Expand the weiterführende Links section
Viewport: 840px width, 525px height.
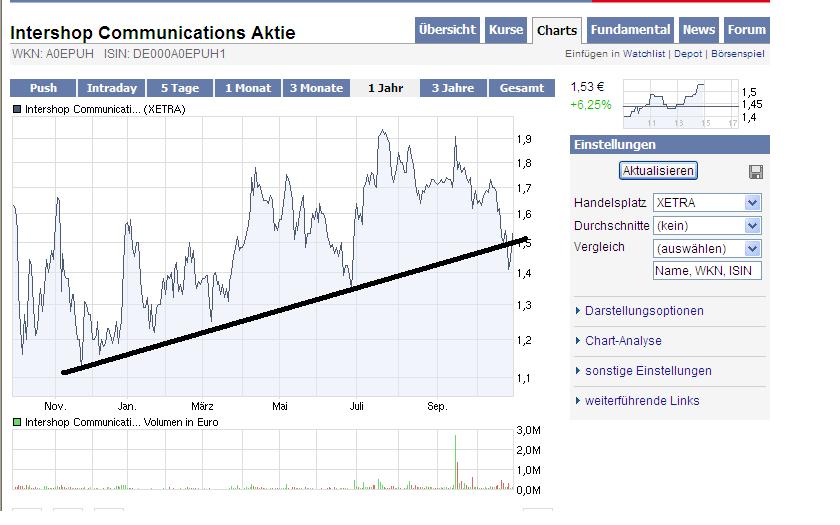(x=642, y=401)
